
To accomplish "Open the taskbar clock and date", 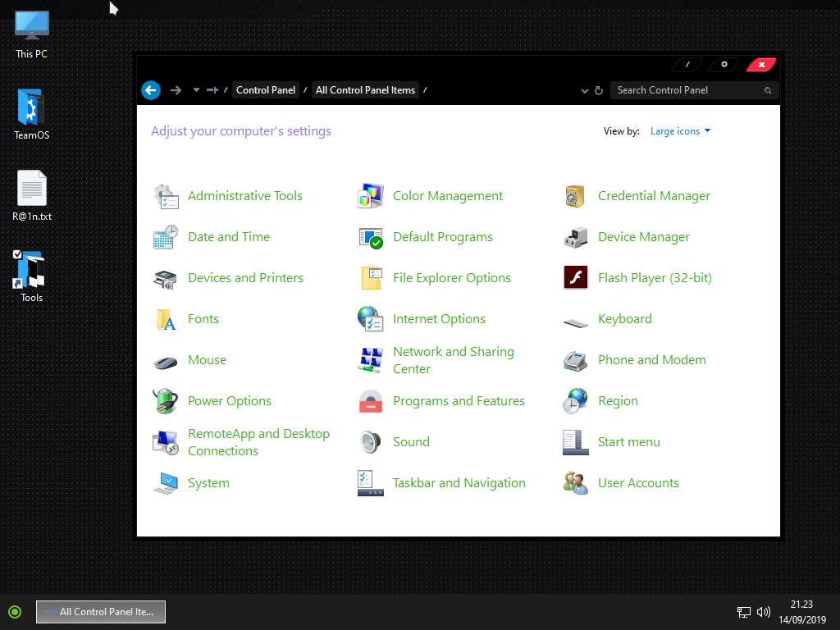I will pos(802,612).
